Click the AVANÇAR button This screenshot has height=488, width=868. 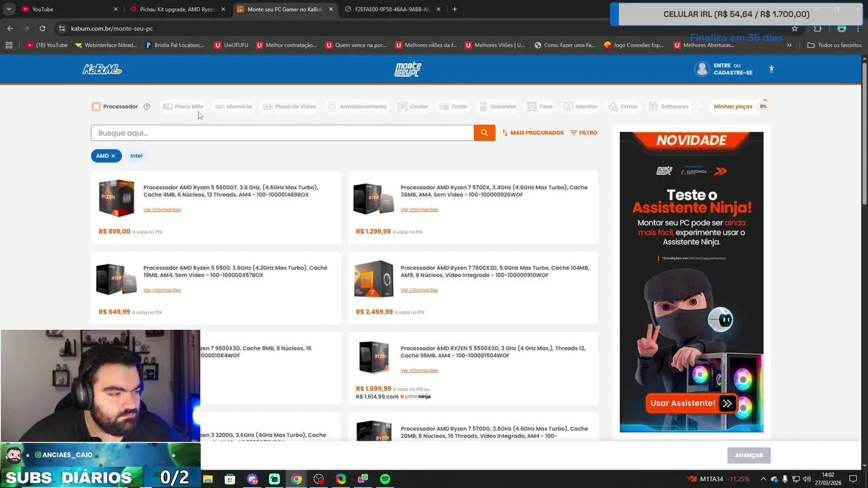tap(749, 455)
